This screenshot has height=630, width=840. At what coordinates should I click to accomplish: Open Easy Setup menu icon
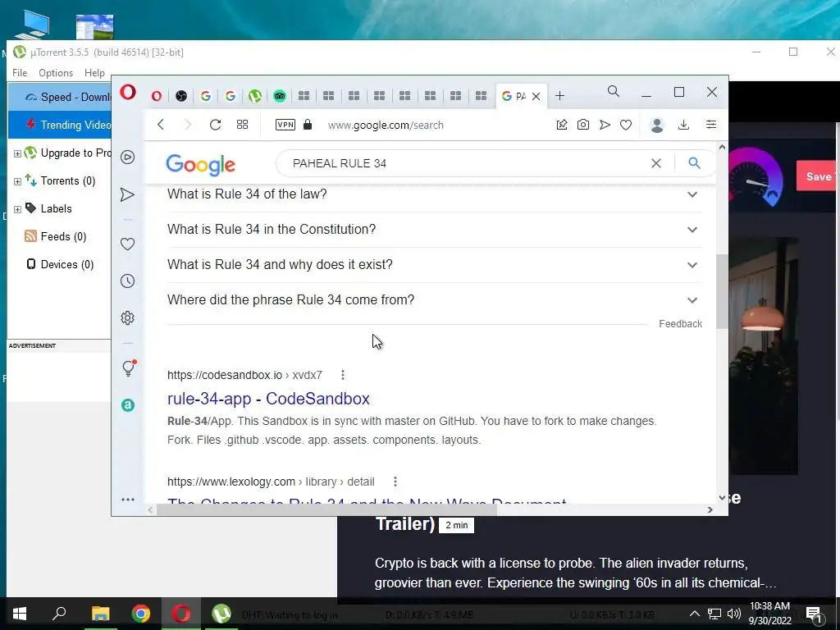711,125
